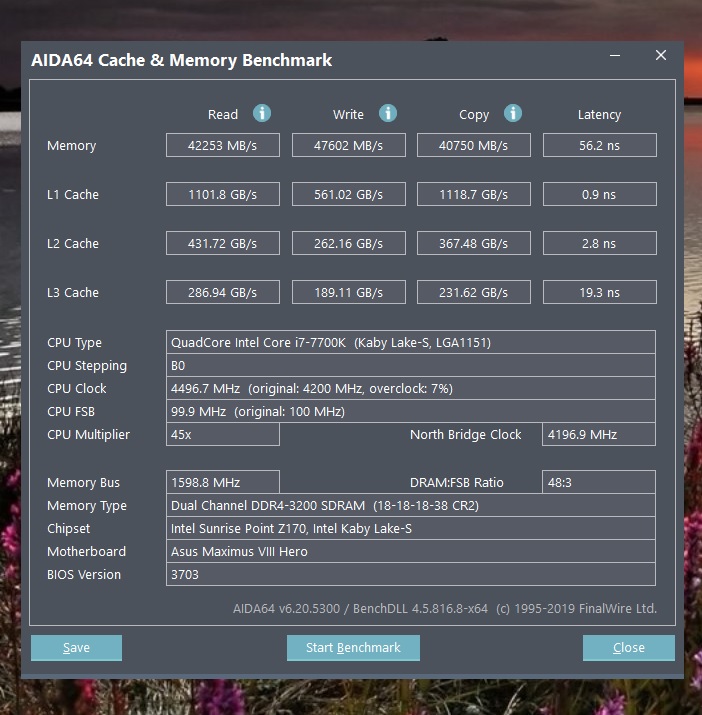Screen dimensions: 702x715
Task: Click the CPU Clock field 4496.7 MHz
Action: 411,388
